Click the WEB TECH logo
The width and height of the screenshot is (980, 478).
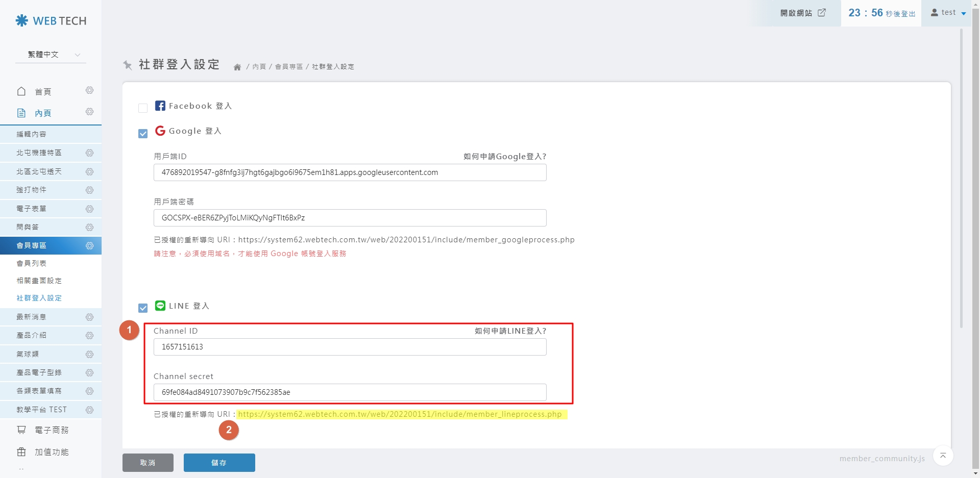tap(51, 21)
